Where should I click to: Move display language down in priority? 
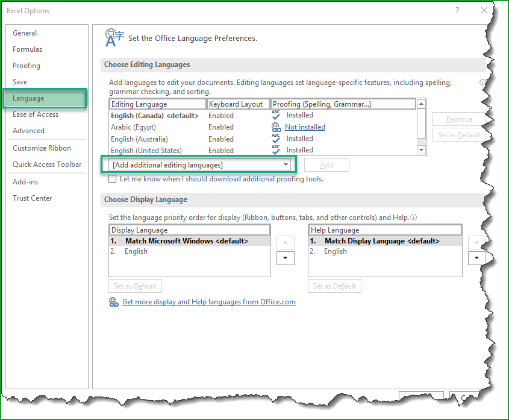pyautogui.click(x=286, y=258)
